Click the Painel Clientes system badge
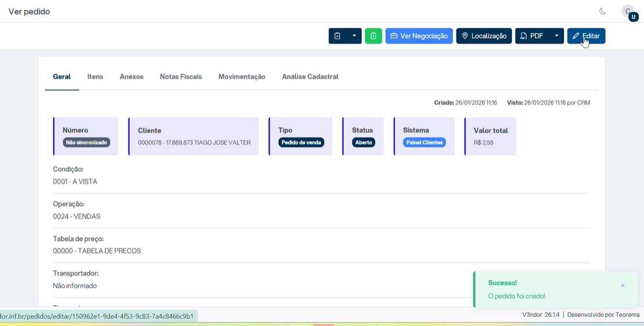Viewport: 644px width, 326px height. [424, 142]
